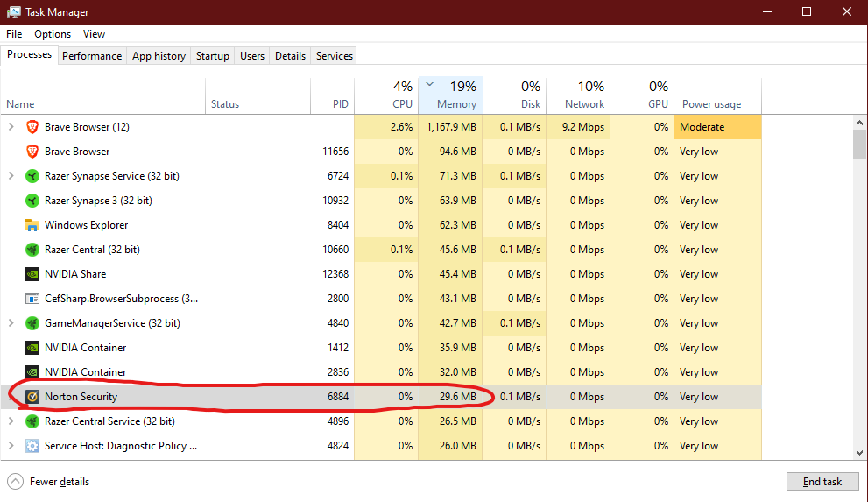
Task: Expand the Razer Central Service row
Action: tap(11, 421)
